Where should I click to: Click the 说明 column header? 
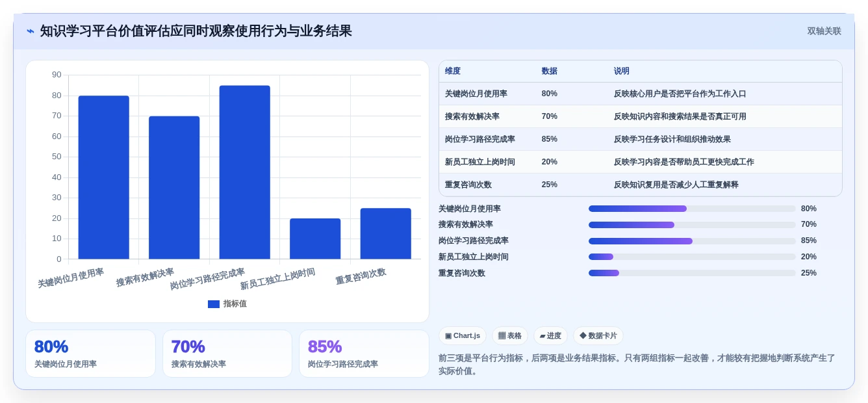[622, 71]
